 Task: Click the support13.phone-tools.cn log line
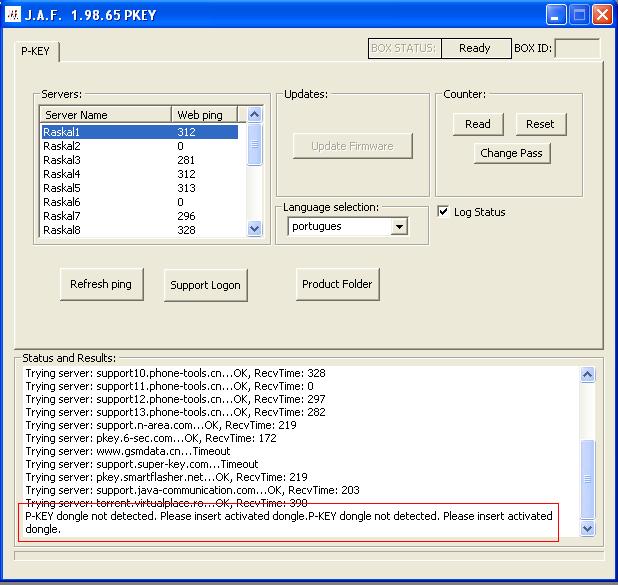(175, 412)
